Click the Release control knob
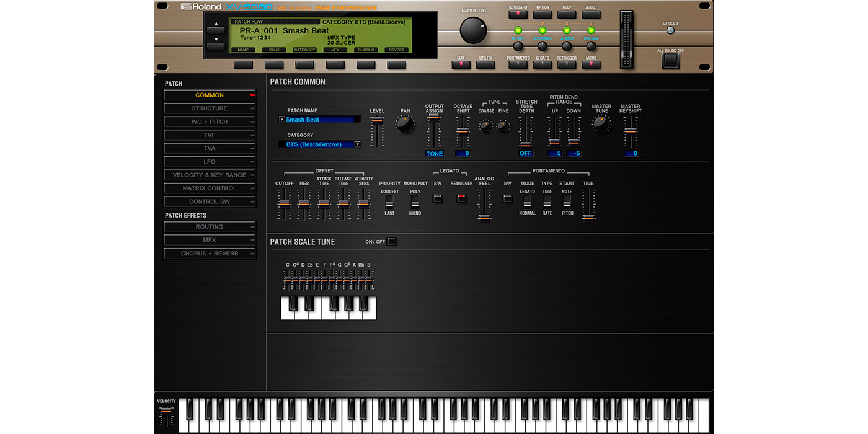Viewport: 868px width, 434px height. coord(591,46)
